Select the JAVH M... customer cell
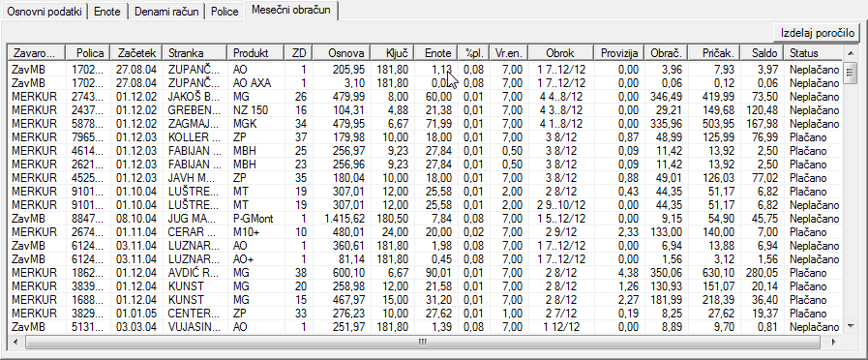 tap(192, 178)
